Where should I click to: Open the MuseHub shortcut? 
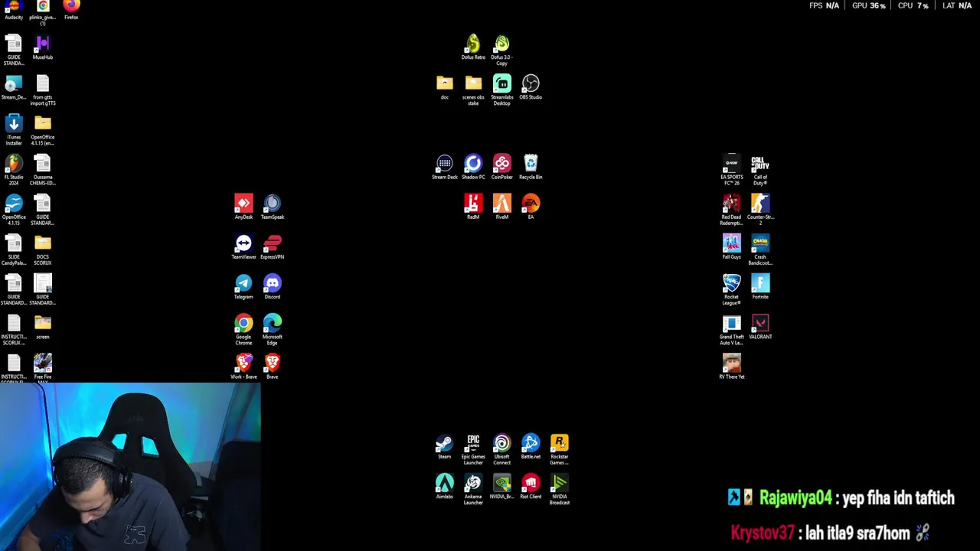43,47
